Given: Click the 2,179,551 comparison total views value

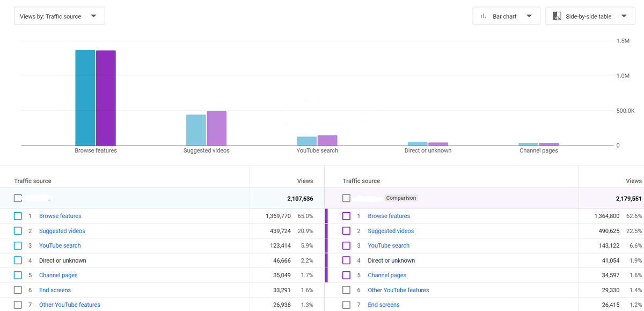Looking at the screenshot, I should 628,199.
